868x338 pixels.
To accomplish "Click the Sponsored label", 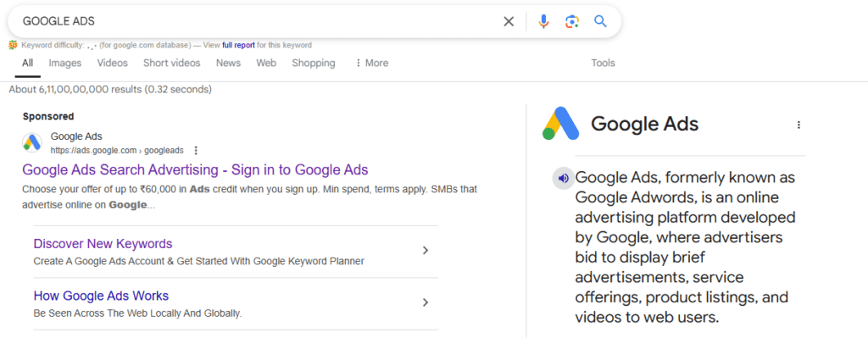I will tap(48, 117).
